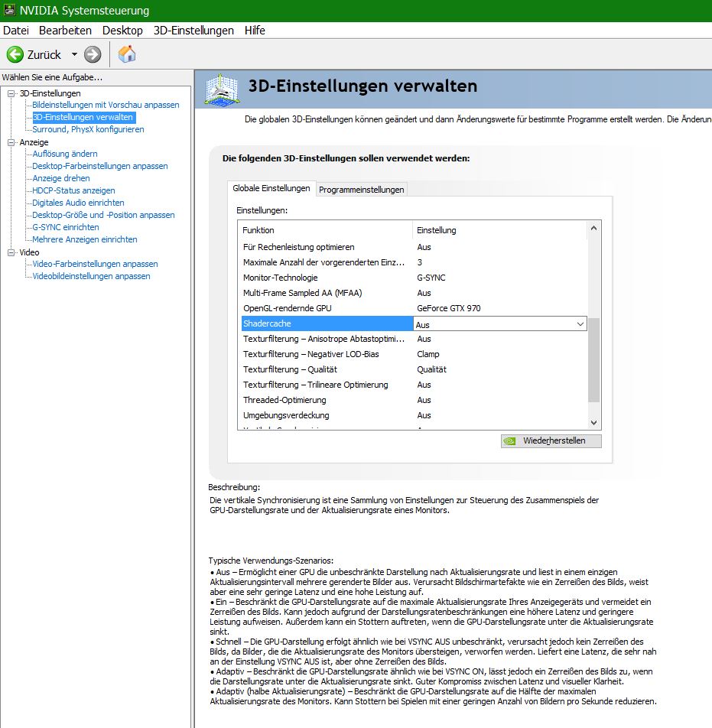Select 3D-Einstellungen verwalten in the tree
Image resolution: width=712 pixels, height=728 pixels.
point(83,117)
